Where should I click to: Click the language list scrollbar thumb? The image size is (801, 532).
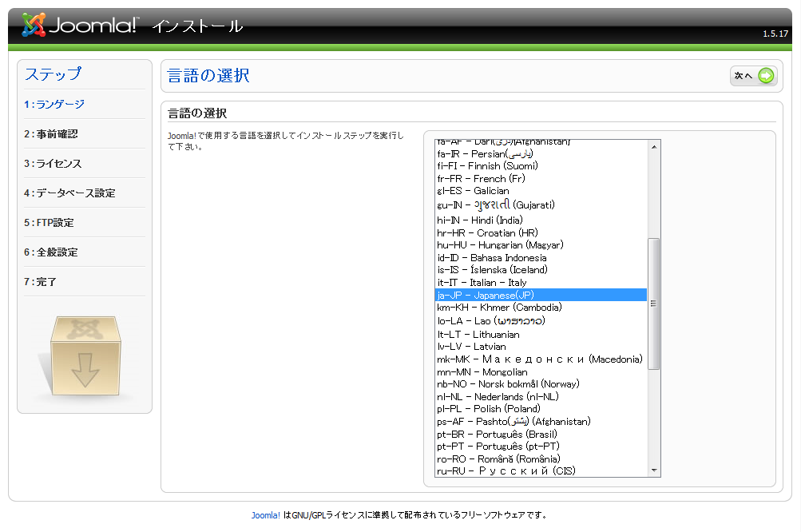coord(654,304)
